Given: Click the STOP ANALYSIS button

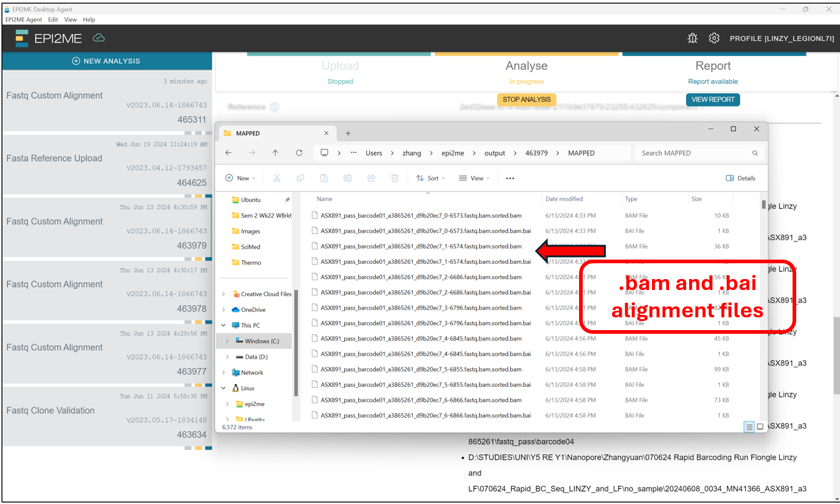Looking at the screenshot, I should click(x=527, y=100).
